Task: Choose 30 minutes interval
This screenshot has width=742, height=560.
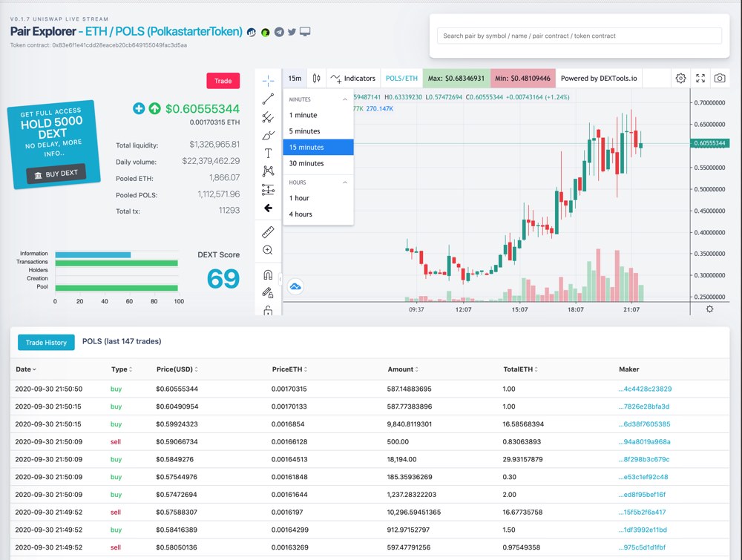Action: (x=318, y=163)
